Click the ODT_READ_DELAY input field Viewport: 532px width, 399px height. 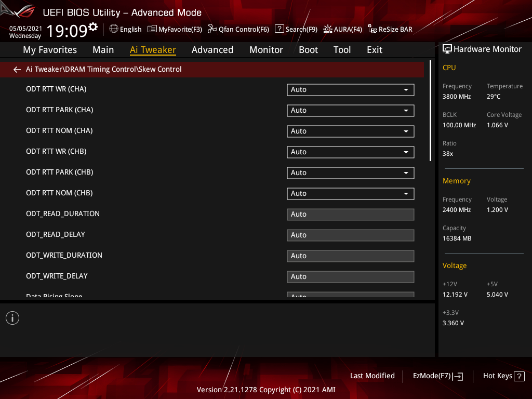tap(351, 235)
